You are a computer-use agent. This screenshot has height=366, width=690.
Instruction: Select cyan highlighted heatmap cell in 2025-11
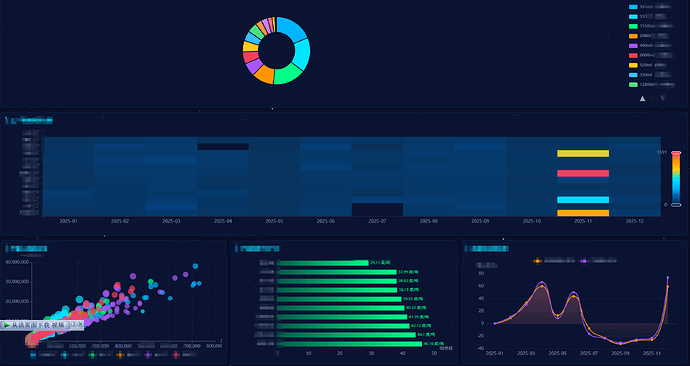pos(583,200)
